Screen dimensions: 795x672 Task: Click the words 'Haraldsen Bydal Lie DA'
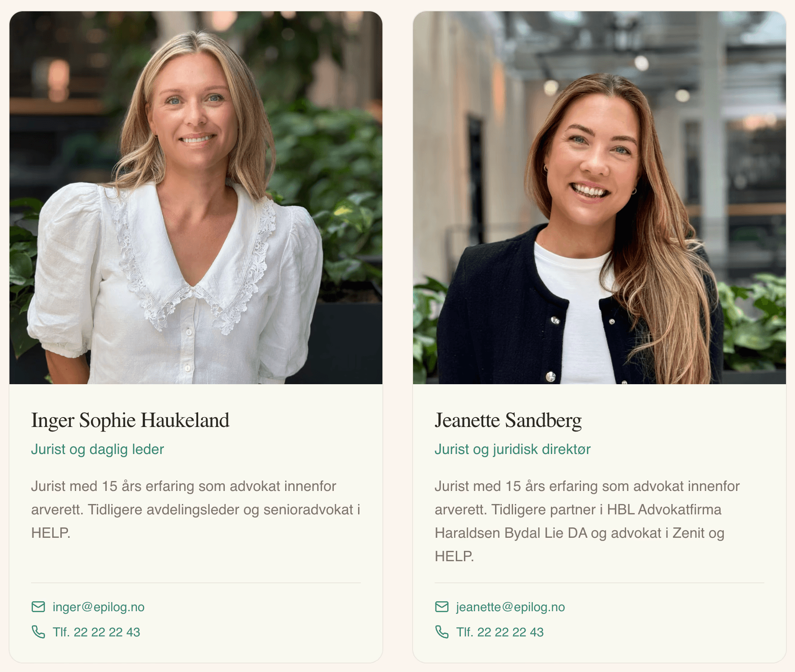pyautogui.click(x=511, y=533)
